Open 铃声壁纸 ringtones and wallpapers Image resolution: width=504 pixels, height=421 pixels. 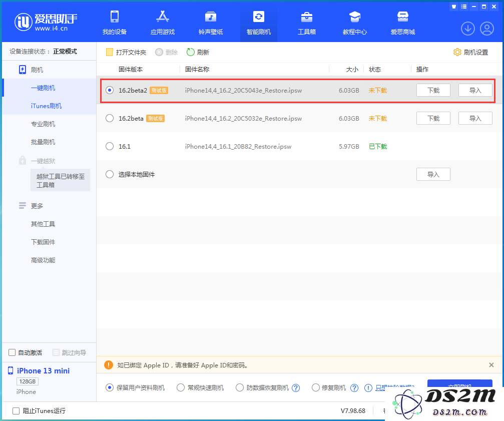211,22
